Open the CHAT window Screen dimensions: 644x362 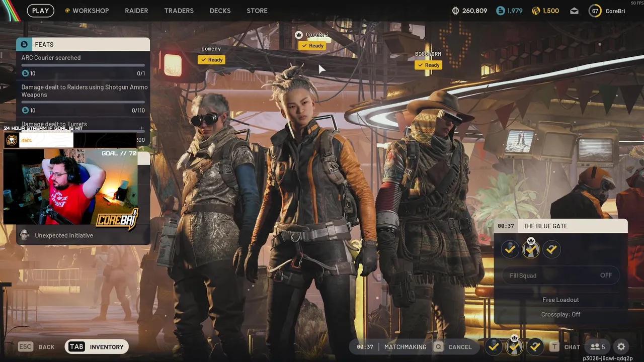click(x=572, y=346)
